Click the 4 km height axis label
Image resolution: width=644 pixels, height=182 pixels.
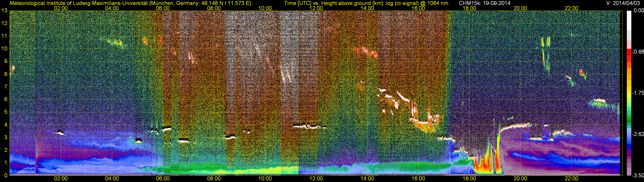coord(6,125)
